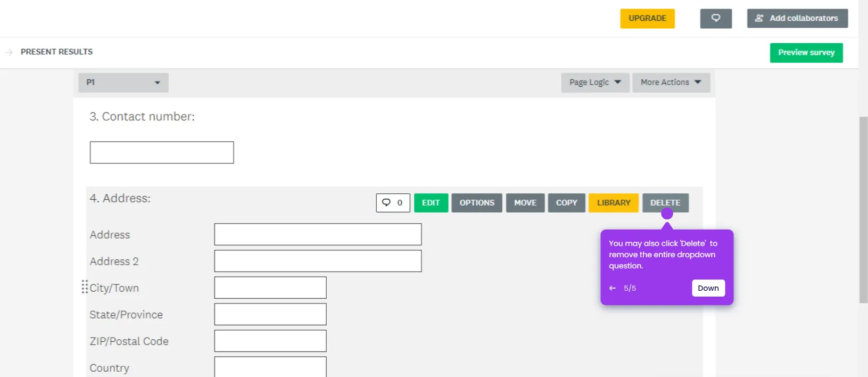Image resolution: width=868 pixels, height=377 pixels.
Task: Open the comments speech bubble in header
Action: pos(716,19)
